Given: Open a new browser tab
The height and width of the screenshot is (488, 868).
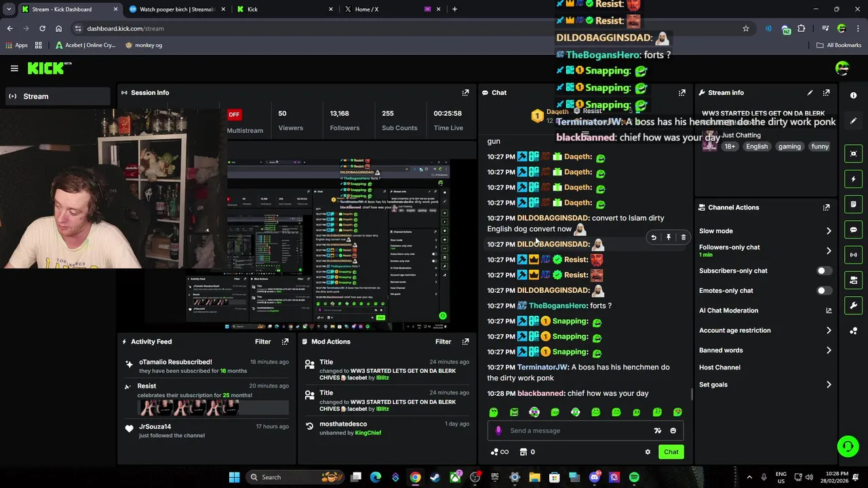Looking at the screenshot, I should click(x=454, y=9).
